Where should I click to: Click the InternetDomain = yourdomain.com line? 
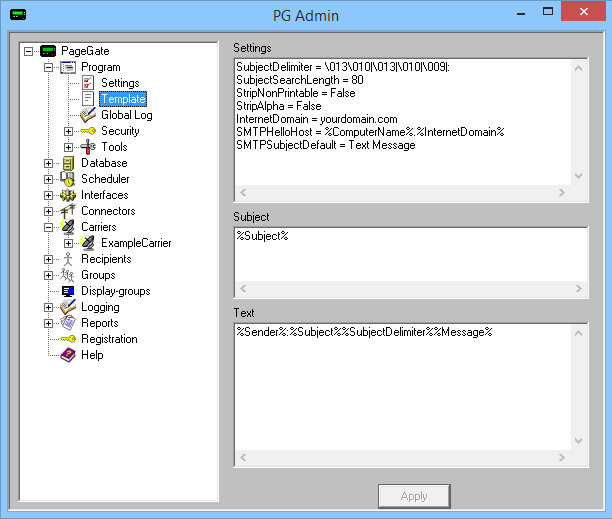point(317,119)
